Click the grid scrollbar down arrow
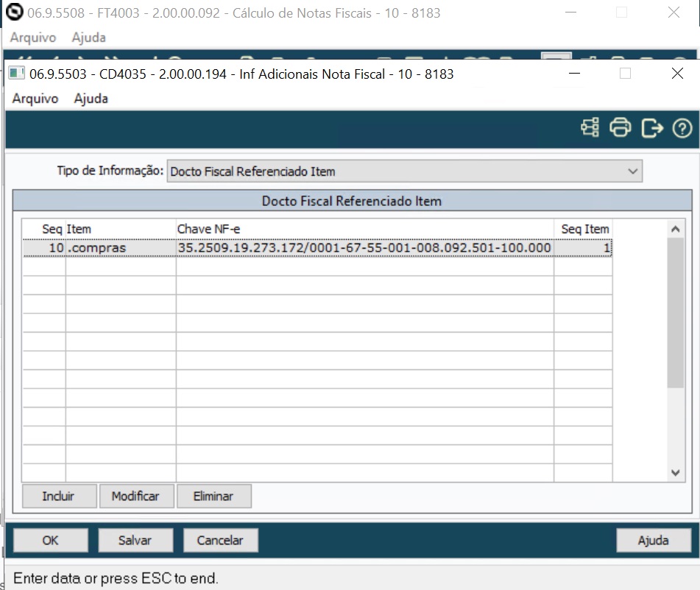 [x=676, y=473]
